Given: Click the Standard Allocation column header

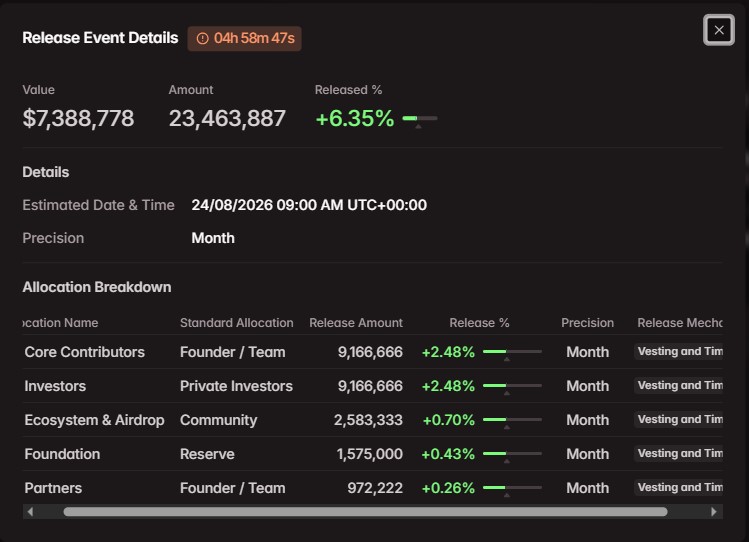Looking at the screenshot, I should [236, 323].
